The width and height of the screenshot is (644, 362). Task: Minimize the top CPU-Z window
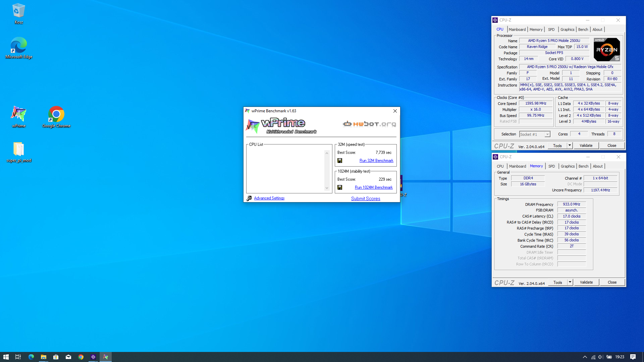tap(587, 20)
